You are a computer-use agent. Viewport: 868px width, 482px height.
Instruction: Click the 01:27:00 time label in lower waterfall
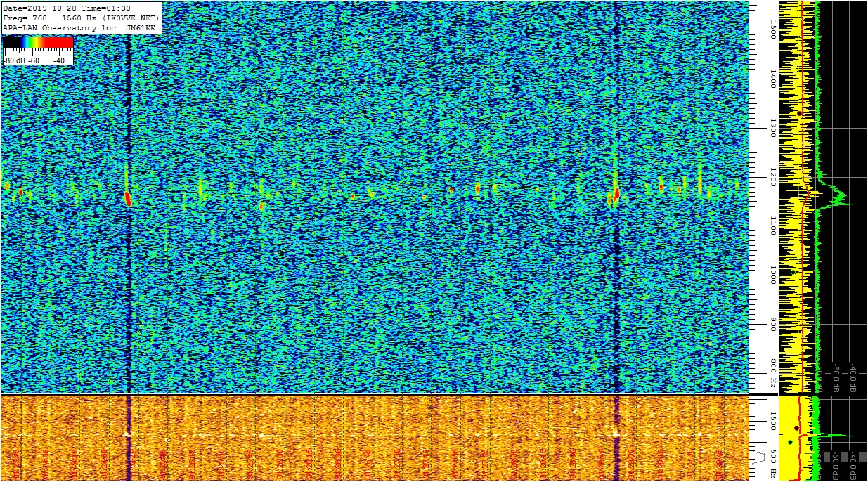(x=398, y=464)
